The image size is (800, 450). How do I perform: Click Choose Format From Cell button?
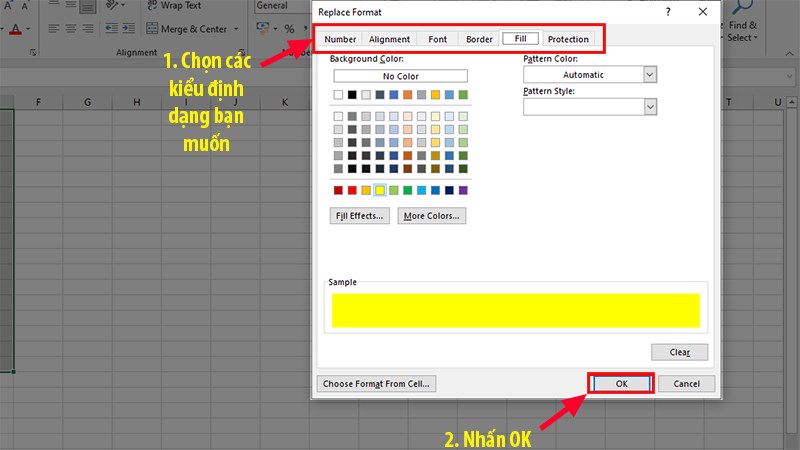(376, 384)
